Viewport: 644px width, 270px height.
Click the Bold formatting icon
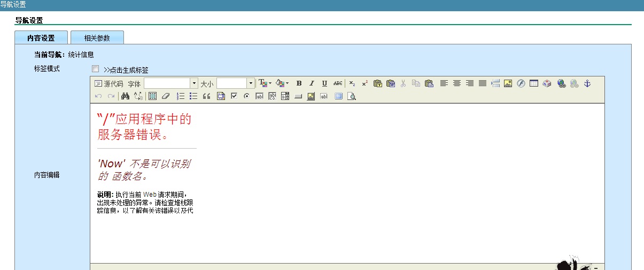click(299, 83)
